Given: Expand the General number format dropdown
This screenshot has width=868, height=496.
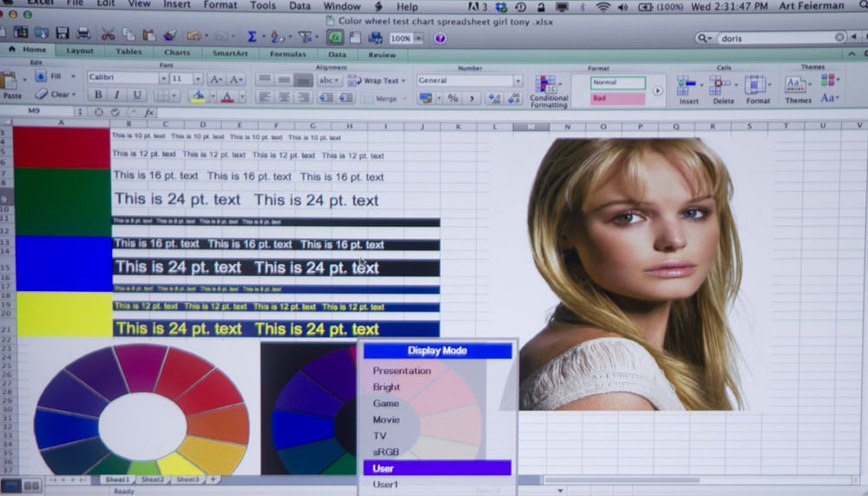Looking at the screenshot, I should 517,81.
